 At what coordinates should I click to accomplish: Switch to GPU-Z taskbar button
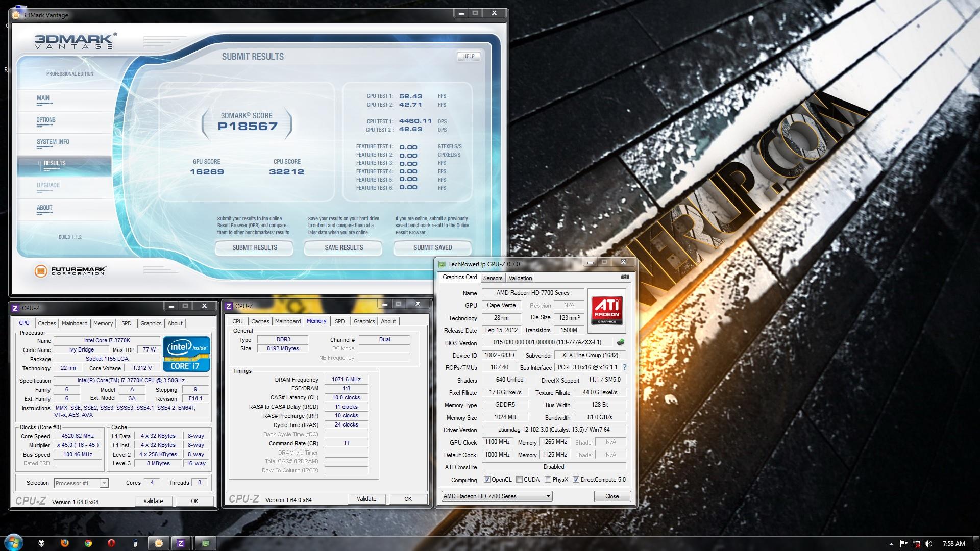(x=205, y=543)
